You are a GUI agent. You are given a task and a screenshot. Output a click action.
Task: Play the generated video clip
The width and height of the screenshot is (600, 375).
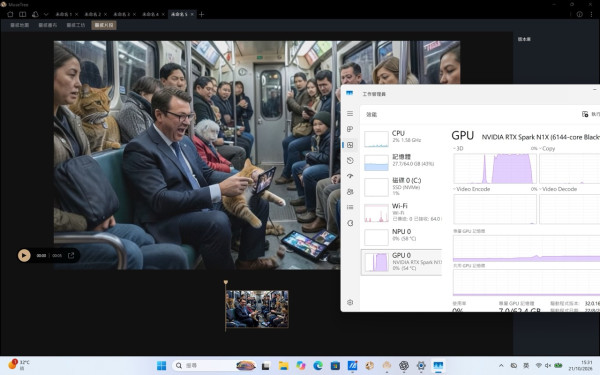tap(24, 255)
